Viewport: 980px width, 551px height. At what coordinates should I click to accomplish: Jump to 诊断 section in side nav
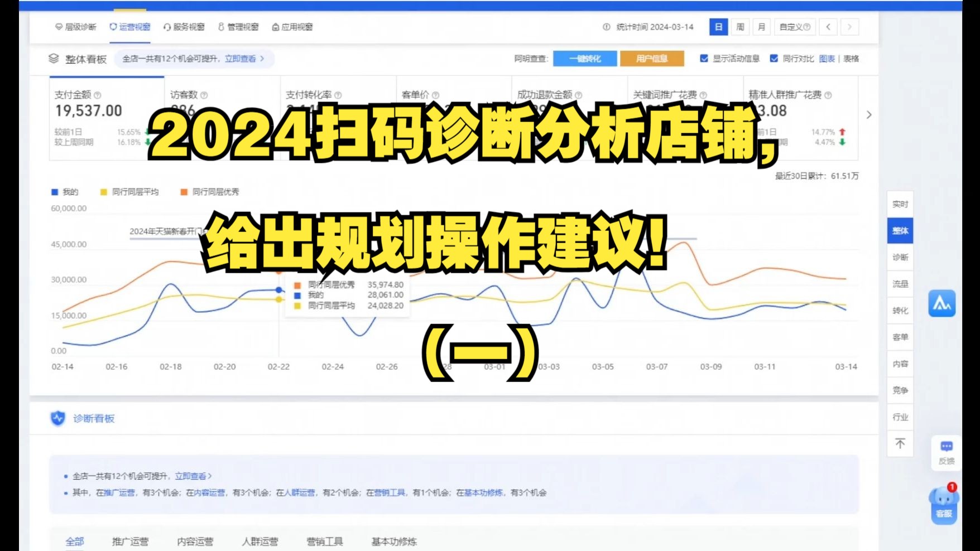(900, 257)
